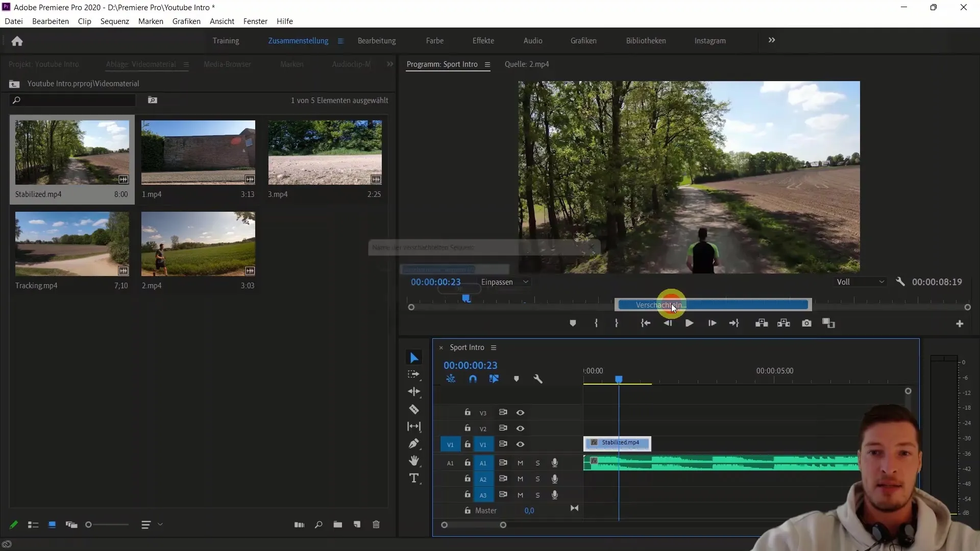Click Add Marker in program monitor

[573, 323]
